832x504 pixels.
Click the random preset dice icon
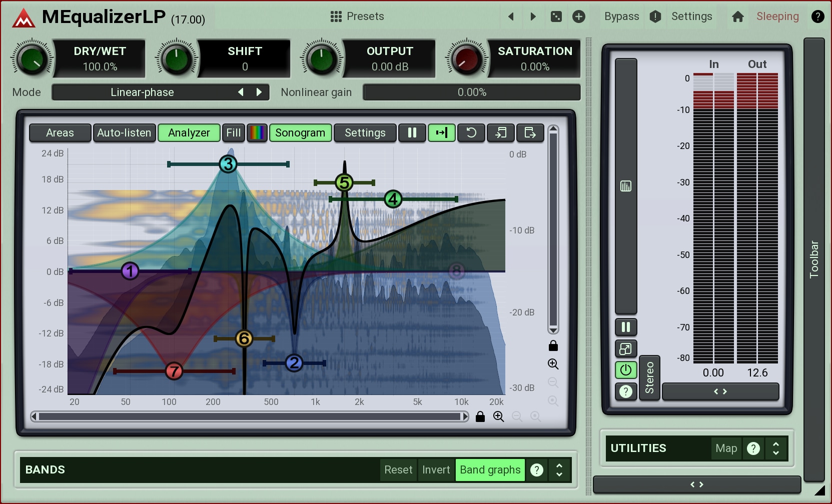coord(556,16)
